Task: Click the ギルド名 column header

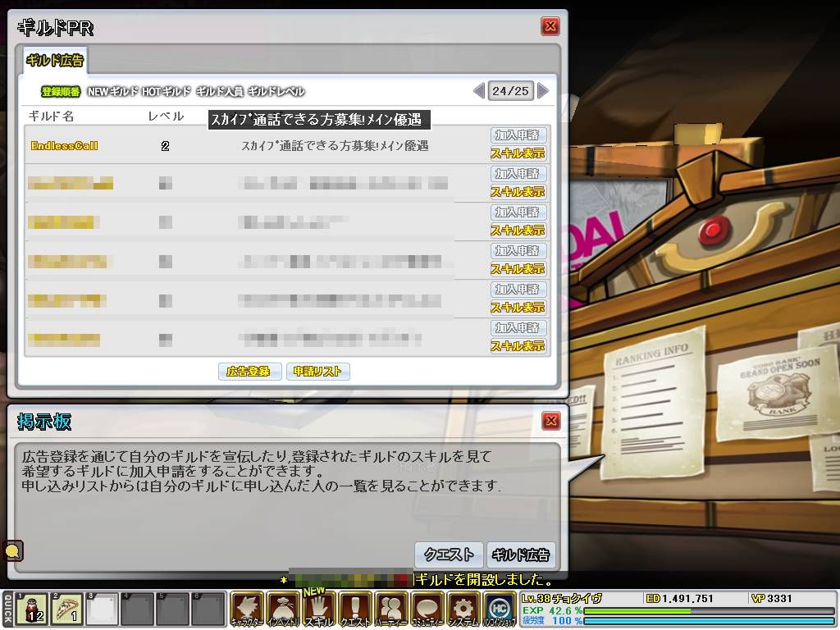Action: point(51,116)
